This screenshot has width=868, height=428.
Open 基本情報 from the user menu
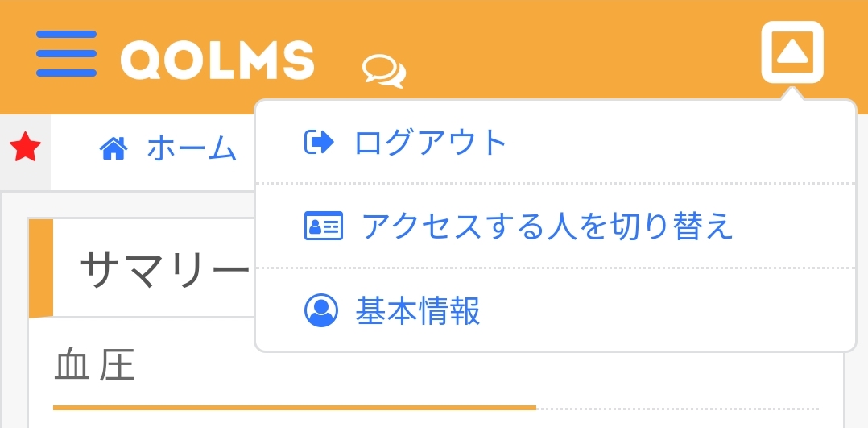pos(418,311)
